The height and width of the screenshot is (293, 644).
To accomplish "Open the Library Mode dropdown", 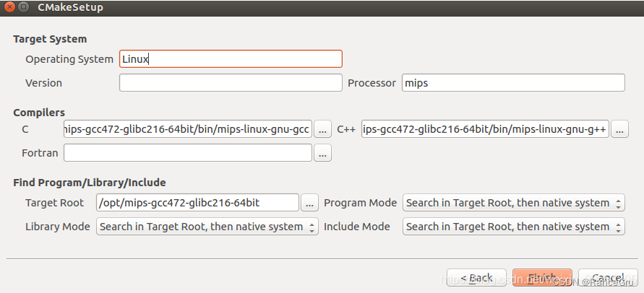I will click(207, 227).
